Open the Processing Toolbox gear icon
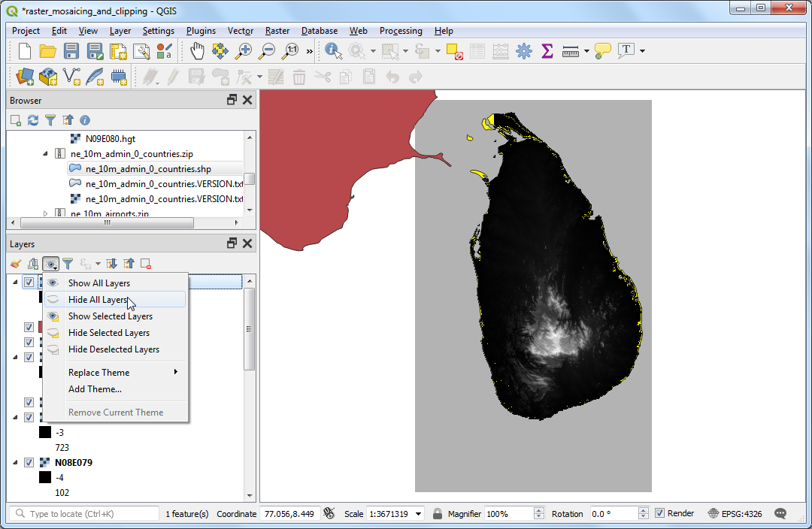The width and height of the screenshot is (812, 529). pyautogui.click(x=523, y=51)
